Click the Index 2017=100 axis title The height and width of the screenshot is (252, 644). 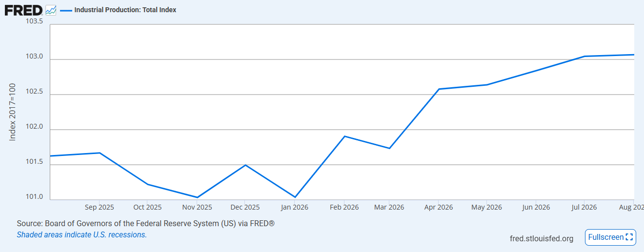coord(13,112)
